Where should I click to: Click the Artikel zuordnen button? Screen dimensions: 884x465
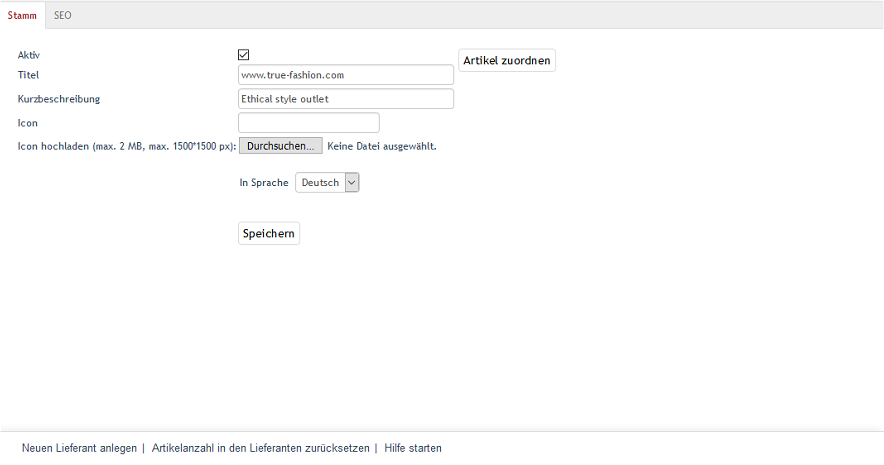(506, 61)
